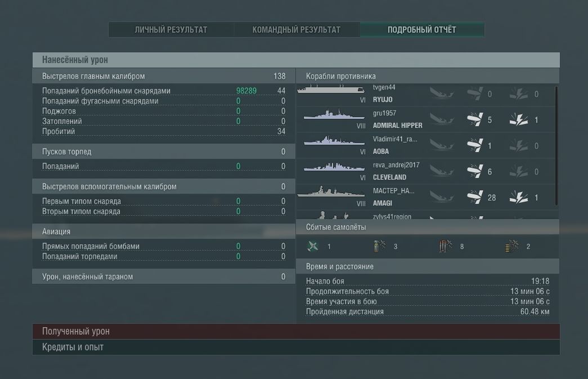The width and height of the screenshot is (588, 379).
Task: Click the shell hits icon for Amagi
Action: click(475, 198)
